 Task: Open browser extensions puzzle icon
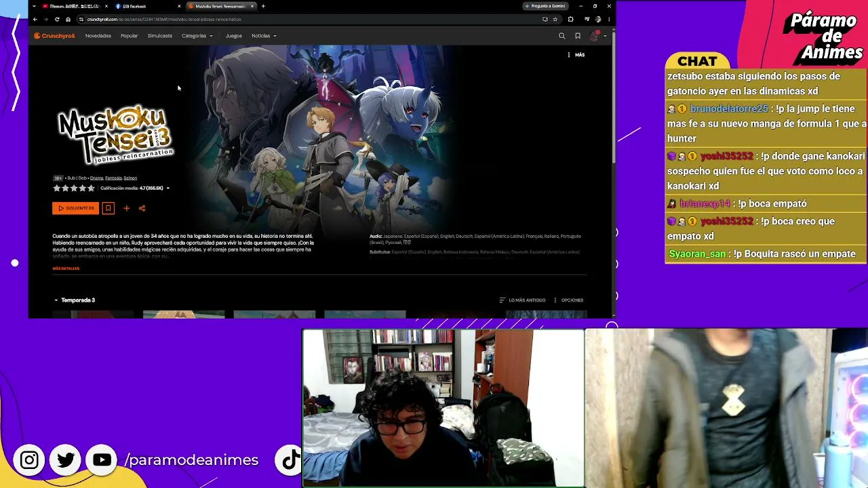click(570, 19)
